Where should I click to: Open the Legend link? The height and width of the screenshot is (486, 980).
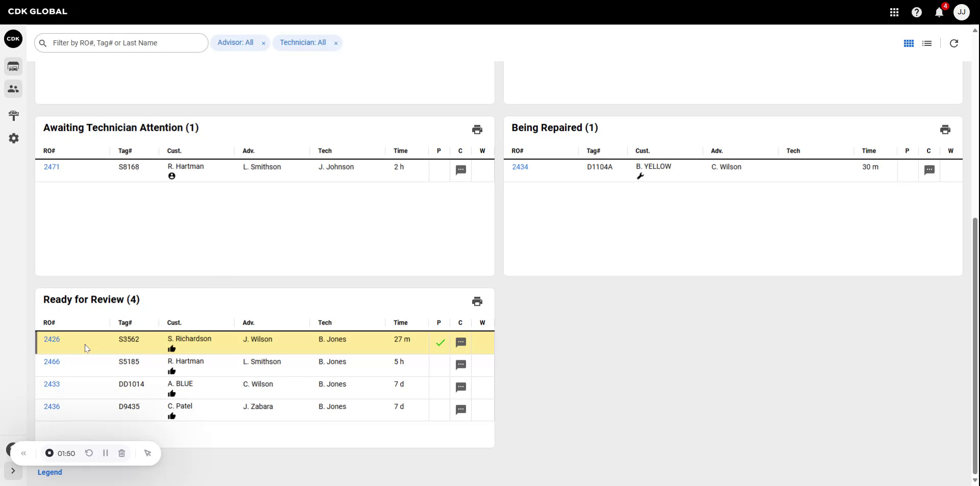coord(49,472)
